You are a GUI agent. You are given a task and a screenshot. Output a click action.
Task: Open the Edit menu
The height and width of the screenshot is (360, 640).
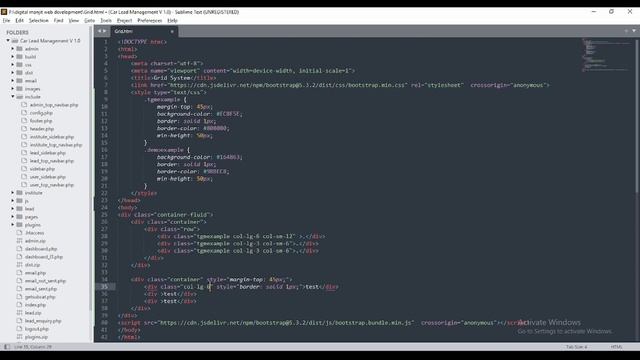19,20
